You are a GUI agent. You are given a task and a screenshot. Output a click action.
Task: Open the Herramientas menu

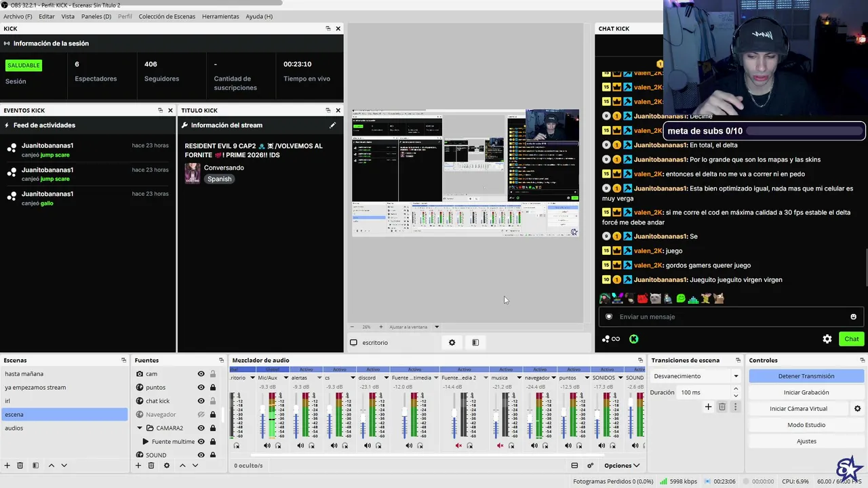pyautogui.click(x=220, y=16)
